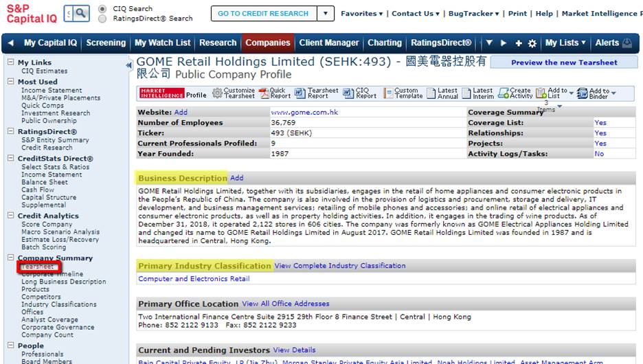Viewport: 643px width, 364px height.
Task: Click the Print link in top bar
Action: (517, 14)
